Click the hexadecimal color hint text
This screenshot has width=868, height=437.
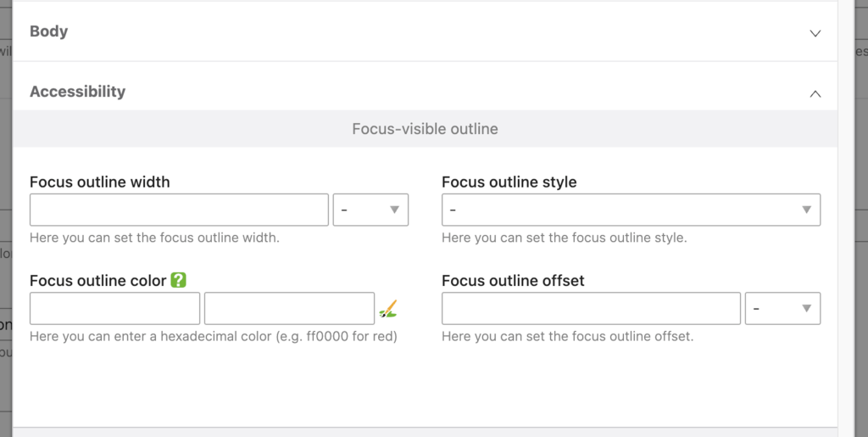pos(213,336)
